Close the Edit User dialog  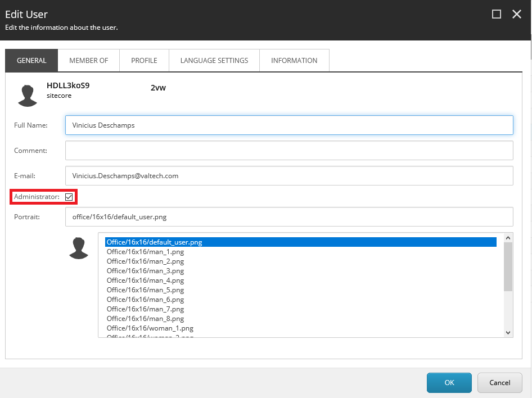[x=517, y=14]
